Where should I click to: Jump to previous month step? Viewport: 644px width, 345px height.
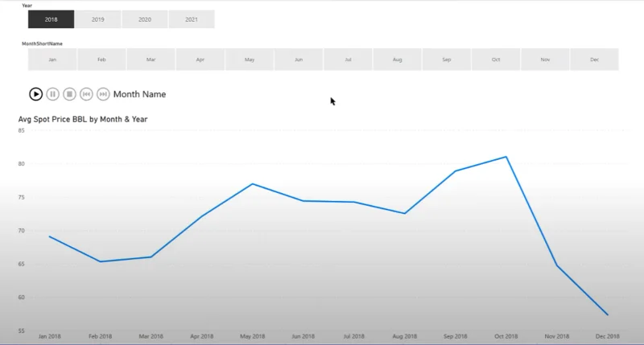86,94
